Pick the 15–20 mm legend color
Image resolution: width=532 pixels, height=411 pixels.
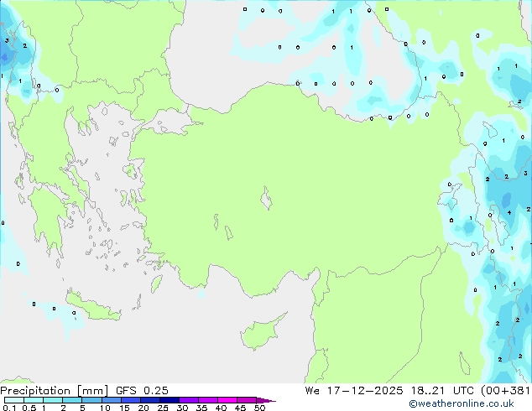click(x=131, y=400)
